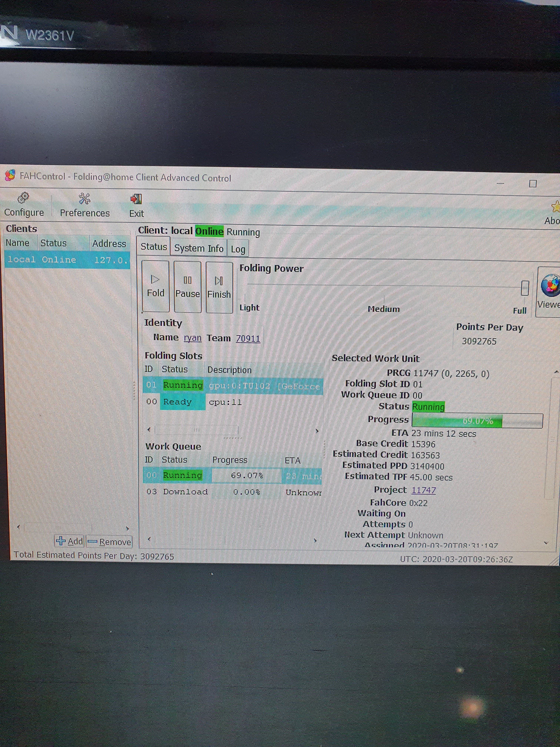
Task: Open project 11747 link
Action: pyautogui.click(x=424, y=490)
